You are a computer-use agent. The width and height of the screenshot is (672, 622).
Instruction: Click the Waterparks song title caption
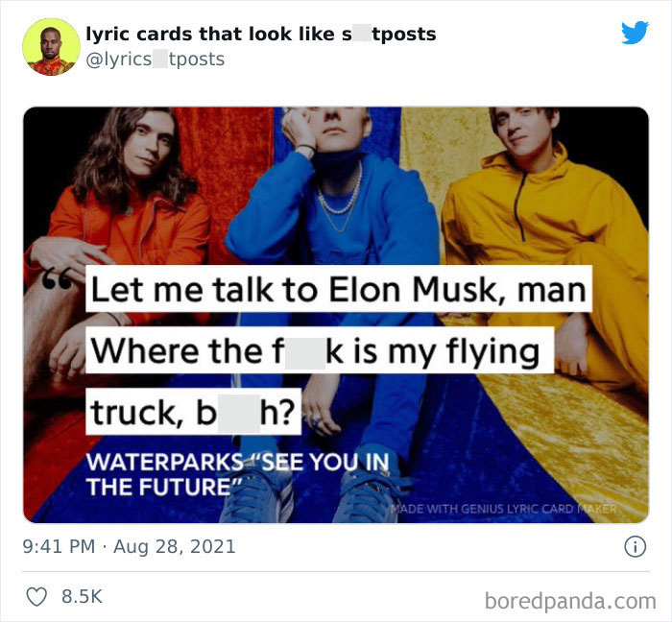238,474
